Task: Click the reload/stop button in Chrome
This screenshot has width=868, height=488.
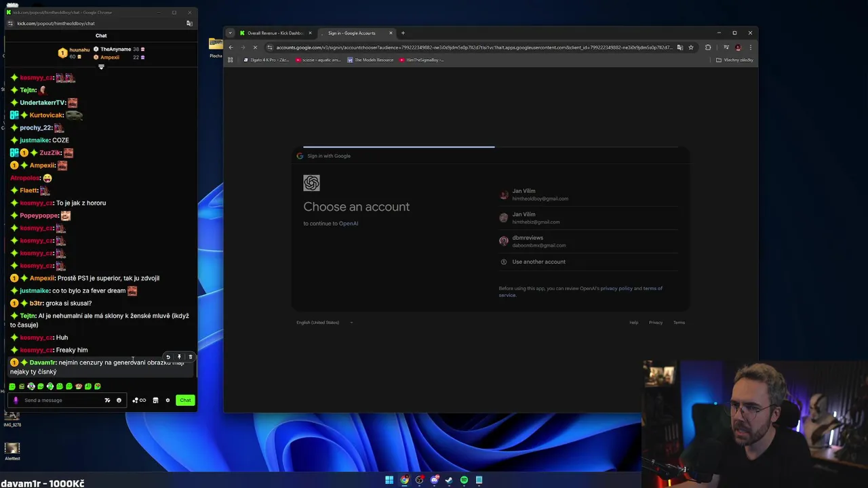Action: coord(255,47)
